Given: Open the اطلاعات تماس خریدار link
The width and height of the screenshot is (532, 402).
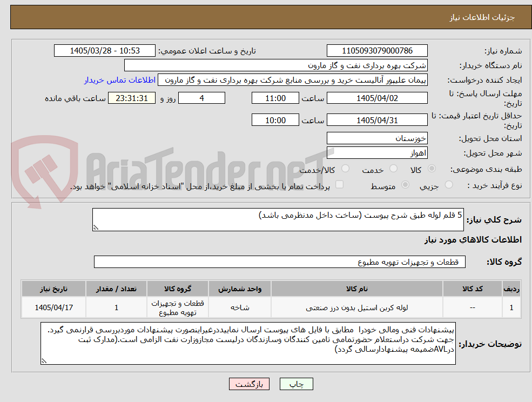Looking at the screenshot, I should click(120, 80).
